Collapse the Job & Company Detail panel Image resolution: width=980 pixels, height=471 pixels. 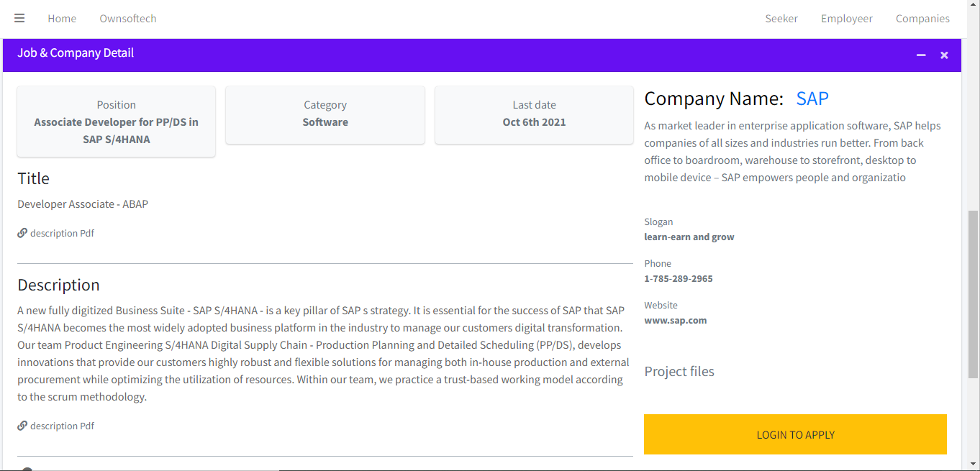coord(920,55)
